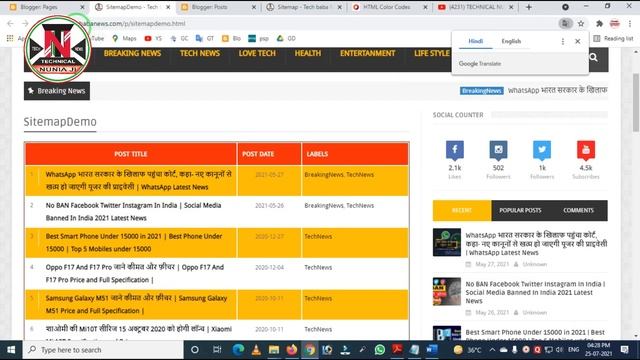Open Microsoft Edge from taskbar
Viewport: 640px width, 360px height.
click(x=238, y=350)
